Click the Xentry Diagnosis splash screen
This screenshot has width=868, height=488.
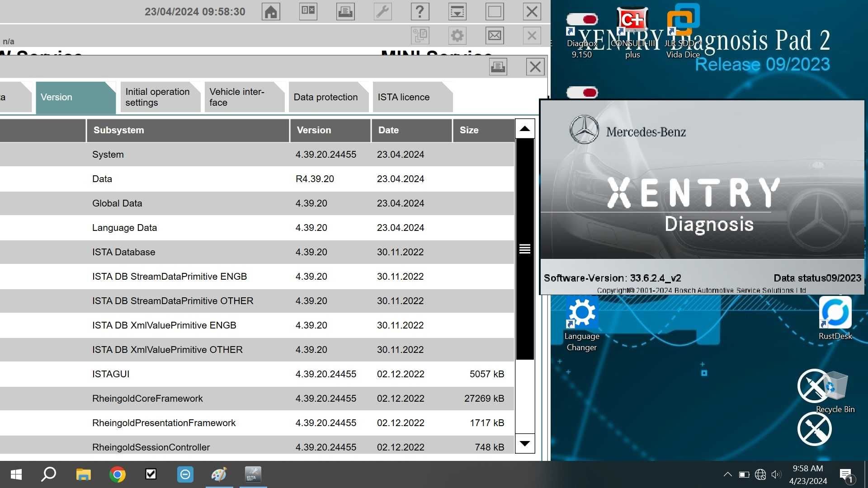702,197
